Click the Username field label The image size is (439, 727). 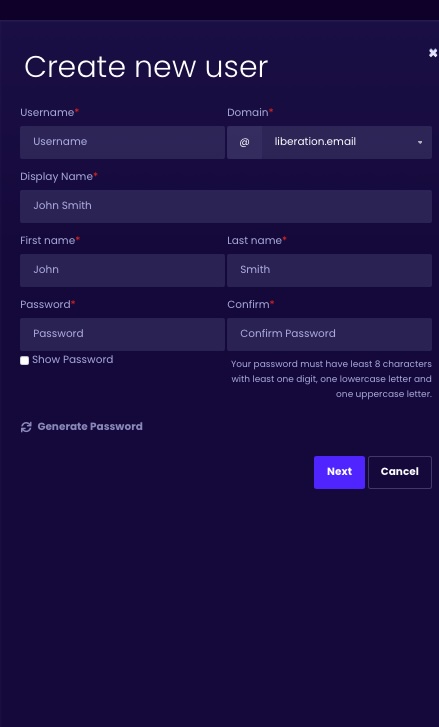click(x=47, y=113)
